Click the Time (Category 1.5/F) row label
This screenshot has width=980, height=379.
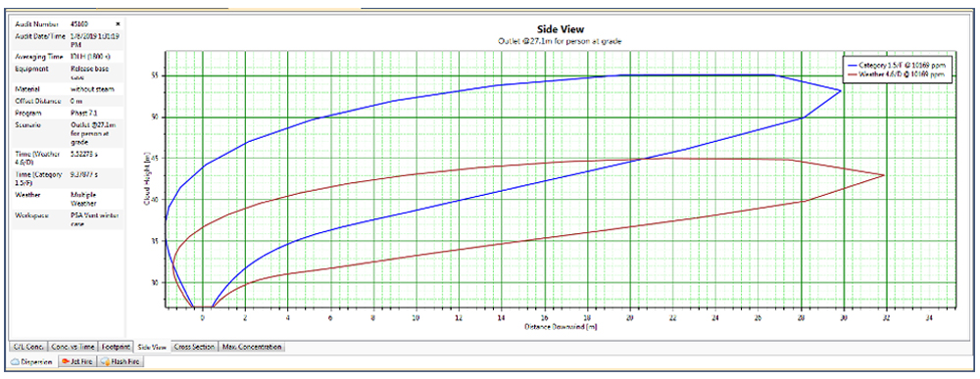tap(38, 178)
